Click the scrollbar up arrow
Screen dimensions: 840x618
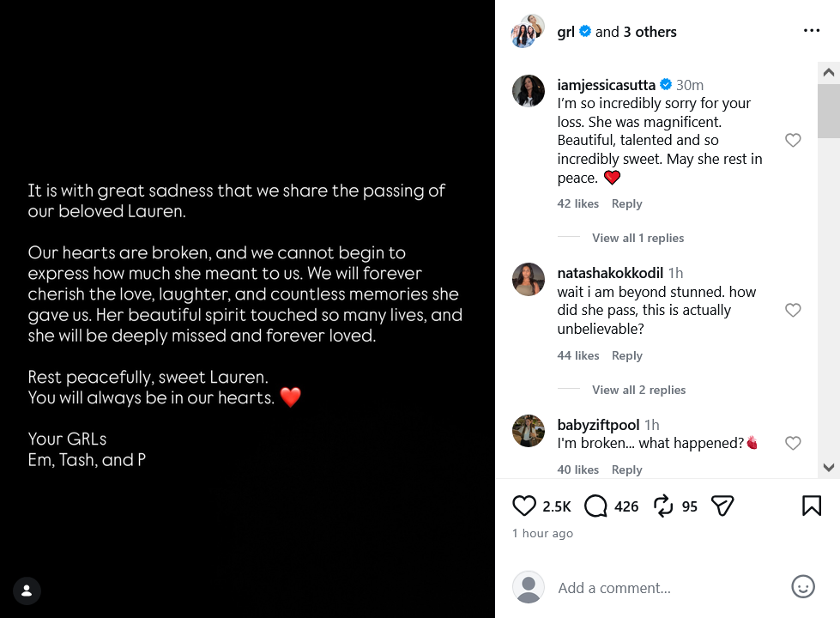[829, 72]
